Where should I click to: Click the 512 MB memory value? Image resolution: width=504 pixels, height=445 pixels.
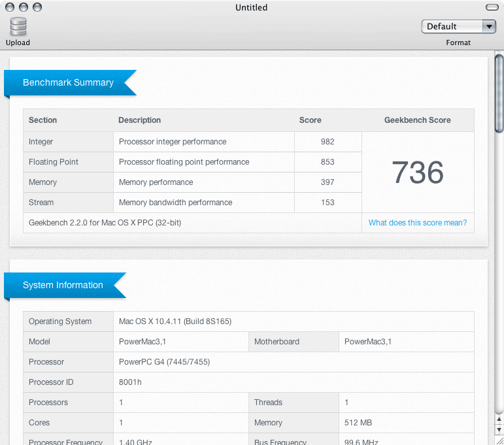358,423
